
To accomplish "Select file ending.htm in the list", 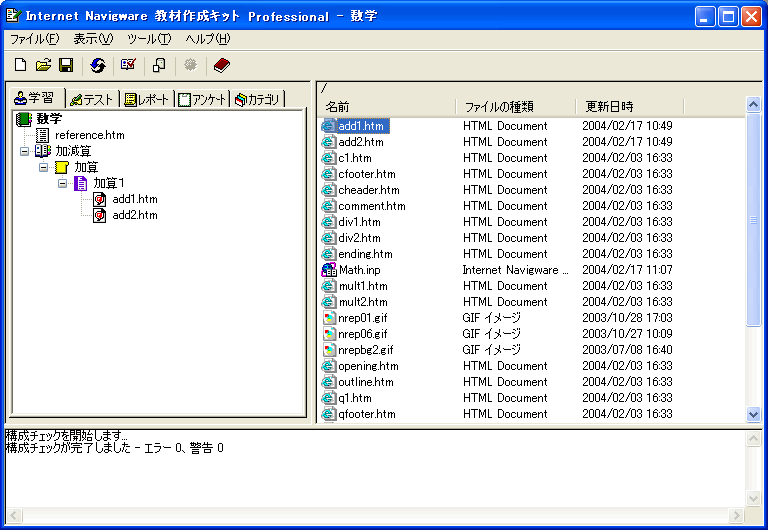I will click(x=365, y=254).
